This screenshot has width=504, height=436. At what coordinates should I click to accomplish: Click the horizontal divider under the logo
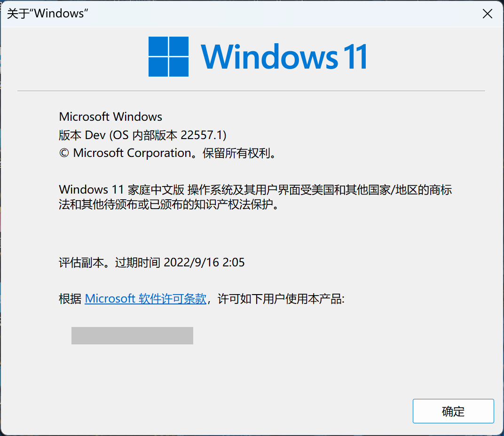click(x=251, y=91)
